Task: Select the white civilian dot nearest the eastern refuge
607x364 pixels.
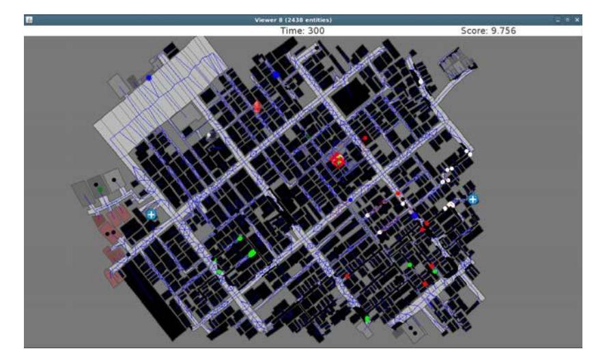Action: click(x=451, y=204)
